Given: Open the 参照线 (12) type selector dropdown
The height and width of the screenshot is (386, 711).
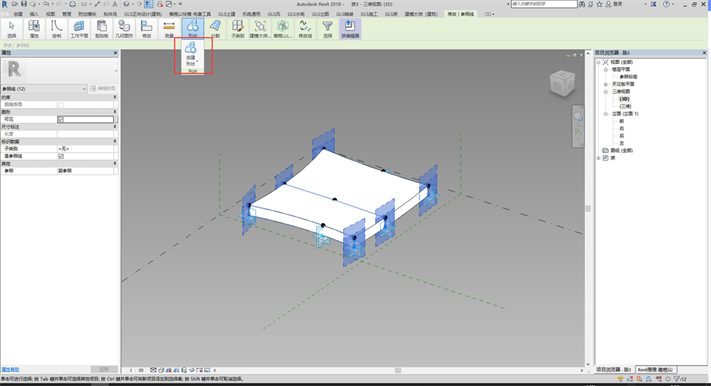Looking at the screenshot, I should pos(44,89).
